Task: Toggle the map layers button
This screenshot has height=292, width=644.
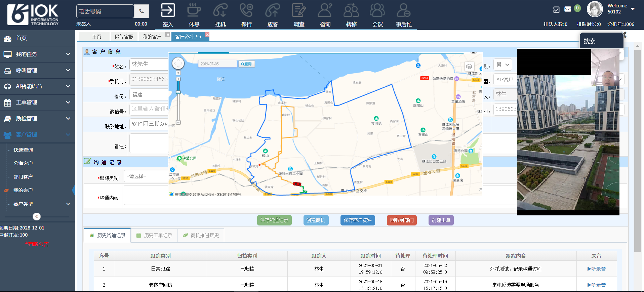Action: [469, 66]
